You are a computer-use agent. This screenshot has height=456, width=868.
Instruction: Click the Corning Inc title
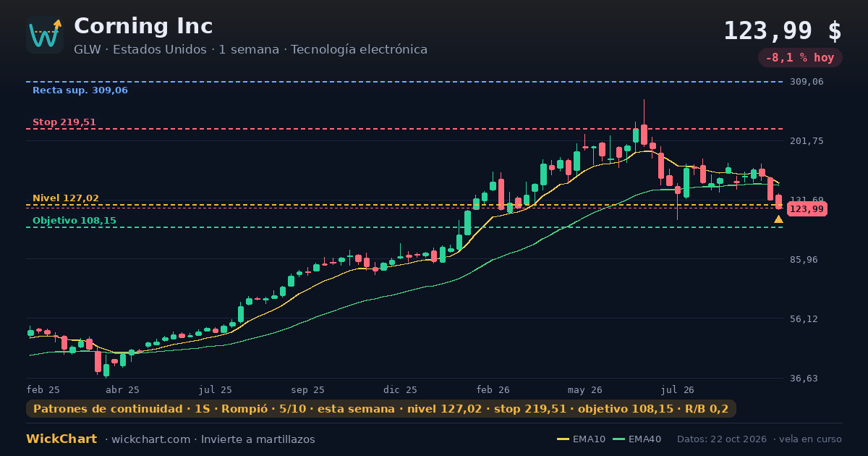click(x=143, y=26)
